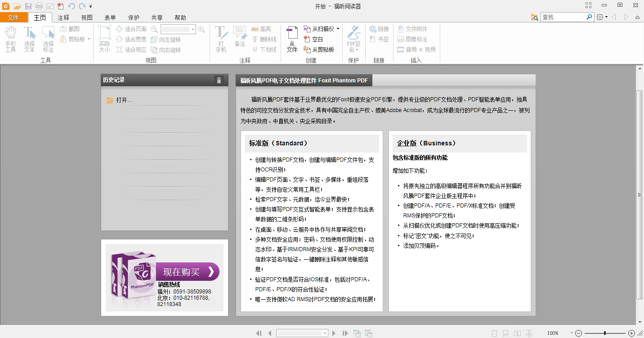Select the Select Text tool (选择文本)
The image size is (644, 338).
pyautogui.click(x=29, y=39)
